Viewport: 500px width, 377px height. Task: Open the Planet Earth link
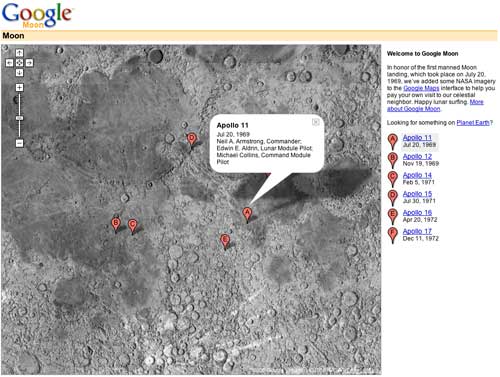point(473,123)
